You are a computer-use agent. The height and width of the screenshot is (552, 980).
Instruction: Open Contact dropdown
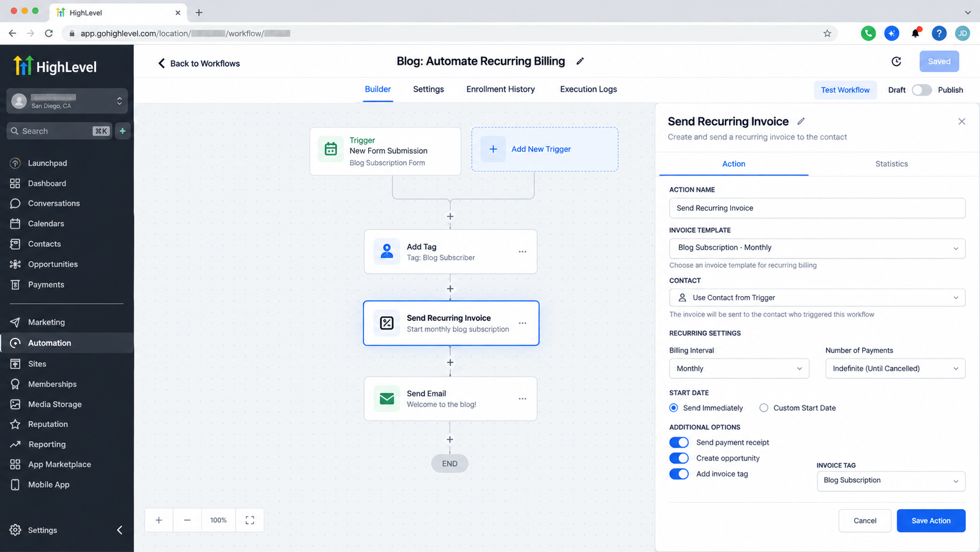tap(817, 298)
